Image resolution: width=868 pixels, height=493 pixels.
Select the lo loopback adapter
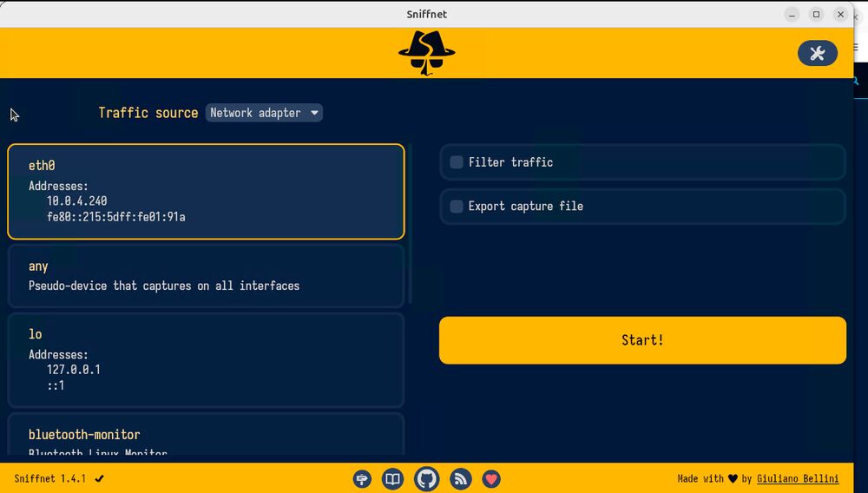click(206, 359)
